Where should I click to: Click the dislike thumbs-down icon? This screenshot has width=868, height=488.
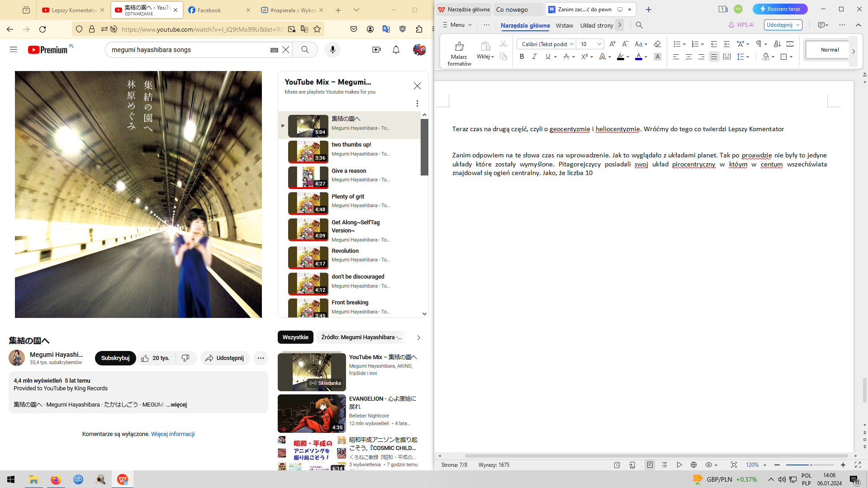185,358
